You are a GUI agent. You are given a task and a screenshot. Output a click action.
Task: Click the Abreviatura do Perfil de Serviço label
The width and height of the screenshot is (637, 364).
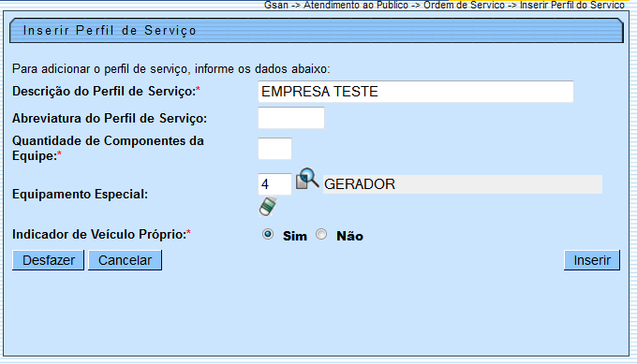110,119
